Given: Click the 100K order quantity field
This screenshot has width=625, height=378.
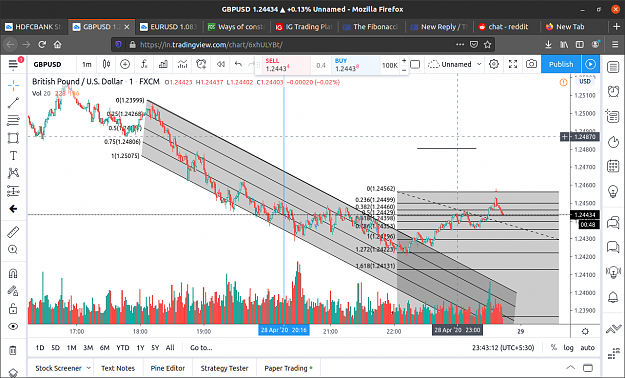Looking at the screenshot, I should pos(389,65).
